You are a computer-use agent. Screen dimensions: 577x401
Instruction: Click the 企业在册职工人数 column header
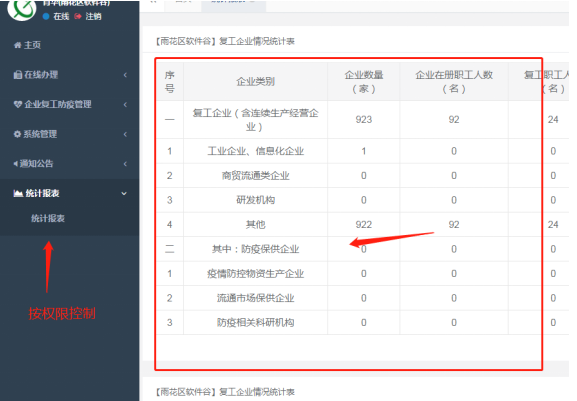(x=454, y=82)
